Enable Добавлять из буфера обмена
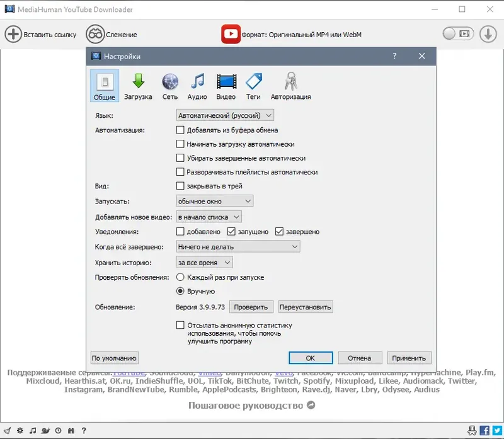The width and height of the screenshot is (504, 439). 181,130
